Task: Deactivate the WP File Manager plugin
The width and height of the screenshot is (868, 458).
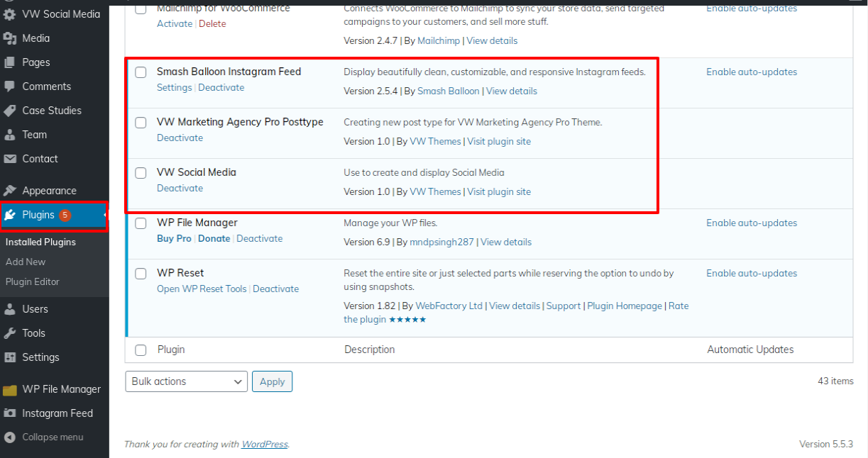Action: point(259,239)
